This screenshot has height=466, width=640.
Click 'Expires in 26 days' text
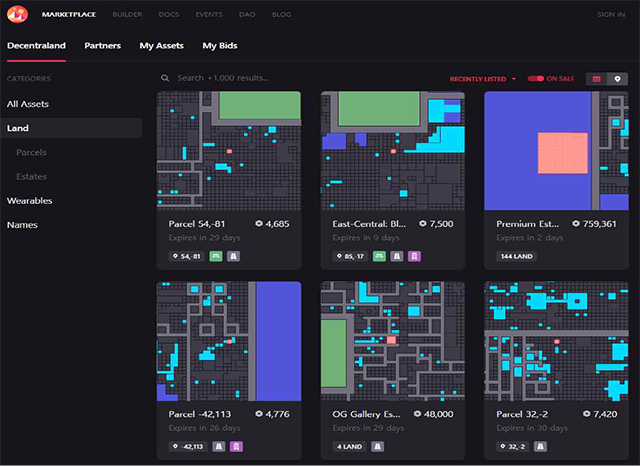204,428
